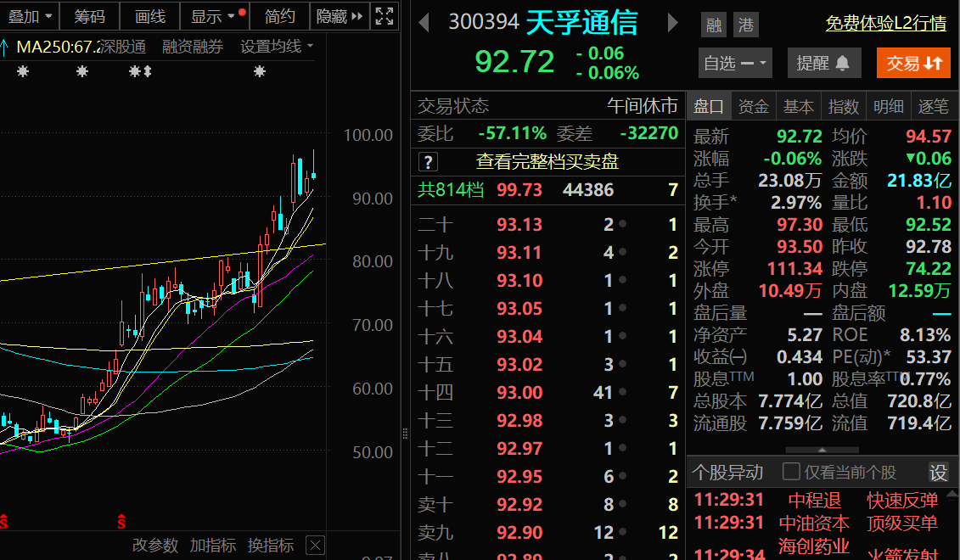Click price 93.13 in row 二十
Screen dimensions: 960x560
(519, 225)
